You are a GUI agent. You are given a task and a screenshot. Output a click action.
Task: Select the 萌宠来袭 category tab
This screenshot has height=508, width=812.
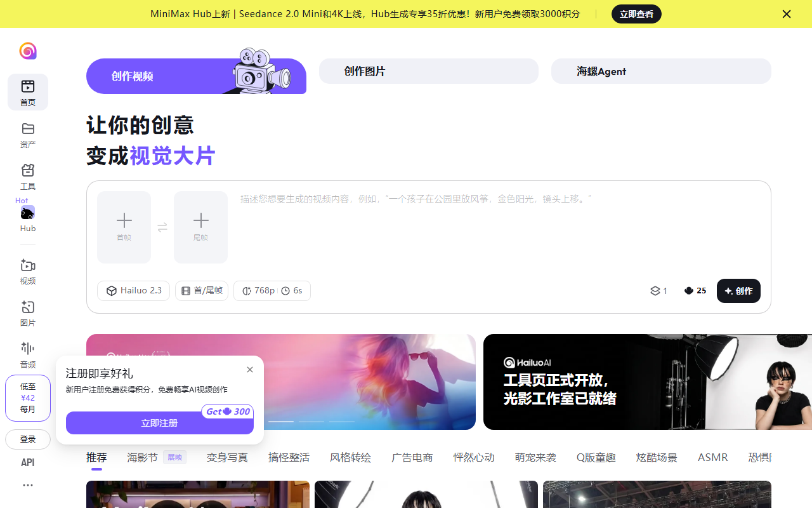pos(535,457)
